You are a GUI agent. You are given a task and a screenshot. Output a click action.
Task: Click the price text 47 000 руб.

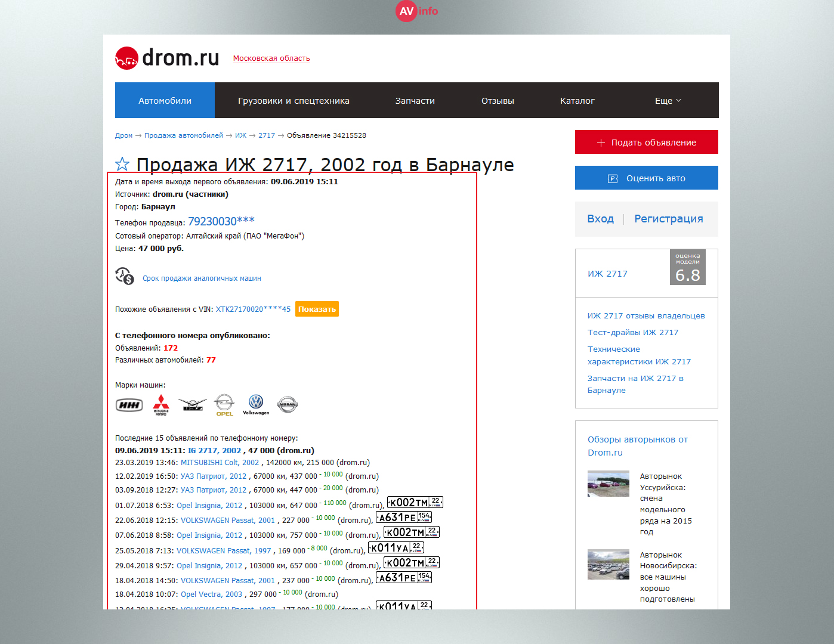pyautogui.click(x=161, y=249)
